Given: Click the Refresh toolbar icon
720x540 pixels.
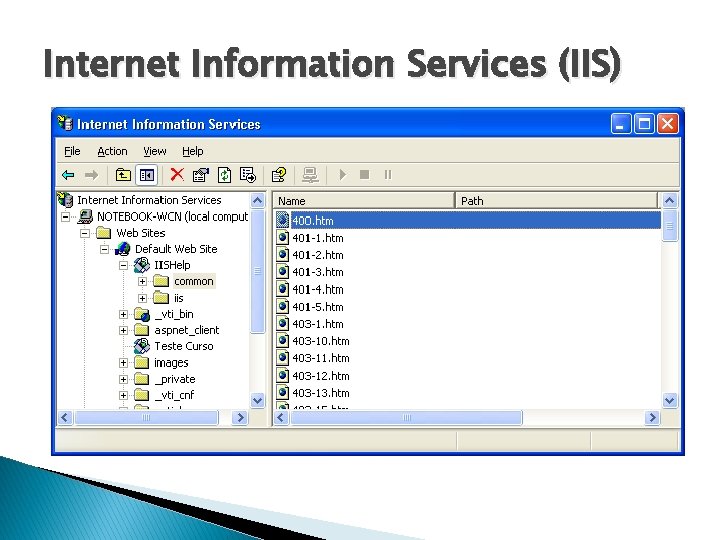Looking at the screenshot, I should pos(224,175).
